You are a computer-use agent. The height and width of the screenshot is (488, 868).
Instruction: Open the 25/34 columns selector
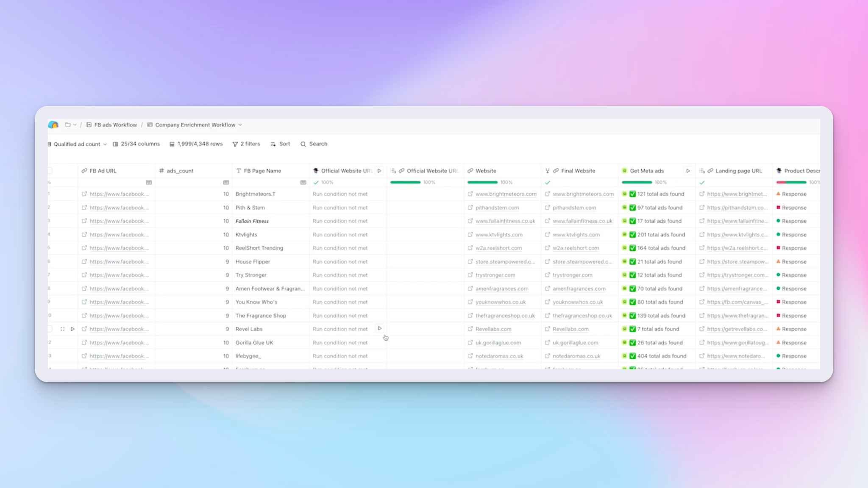click(x=136, y=144)
